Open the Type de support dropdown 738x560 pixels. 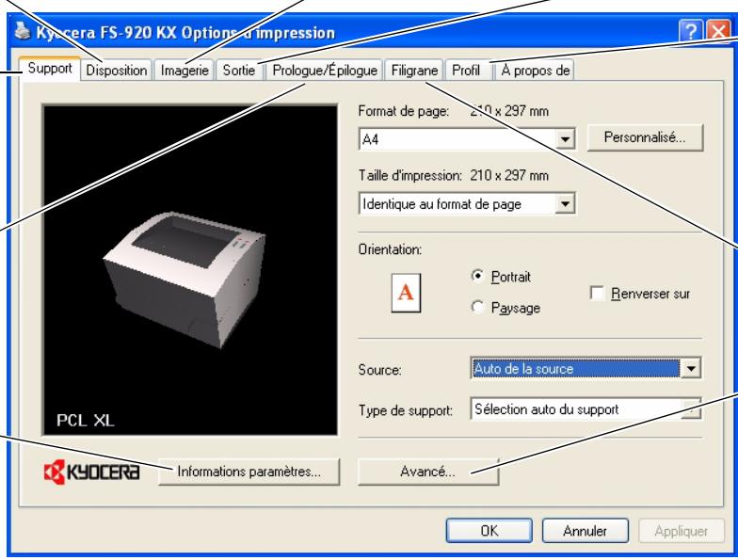pos(586,408)
